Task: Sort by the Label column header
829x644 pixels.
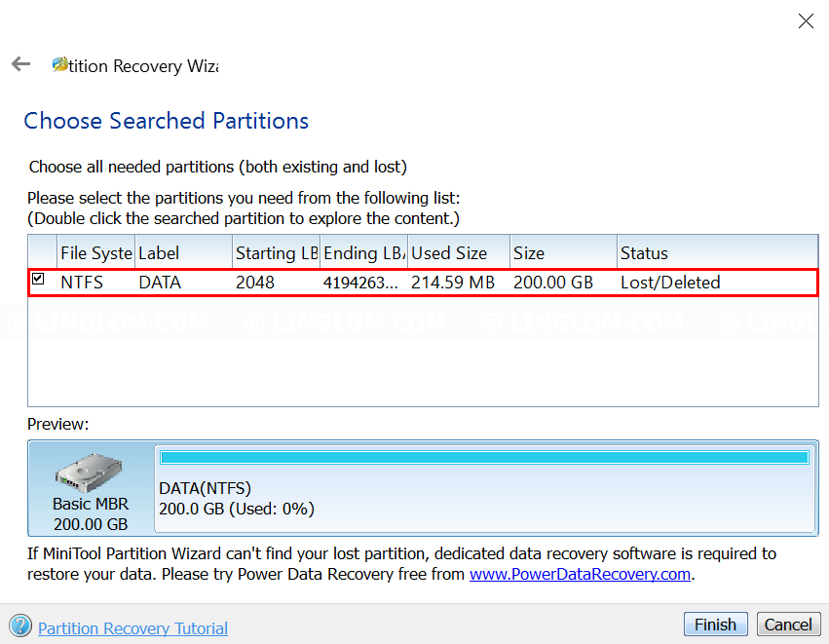Action: 183,252
